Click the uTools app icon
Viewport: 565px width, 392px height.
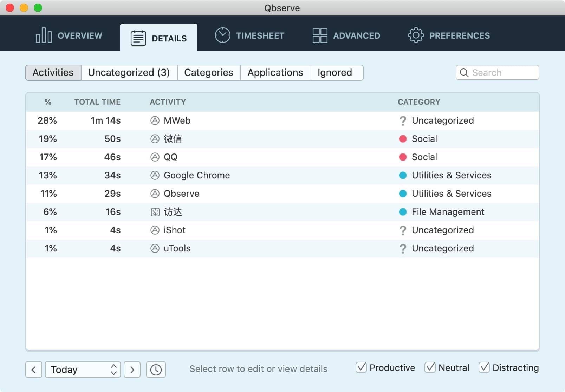point(155,248)
